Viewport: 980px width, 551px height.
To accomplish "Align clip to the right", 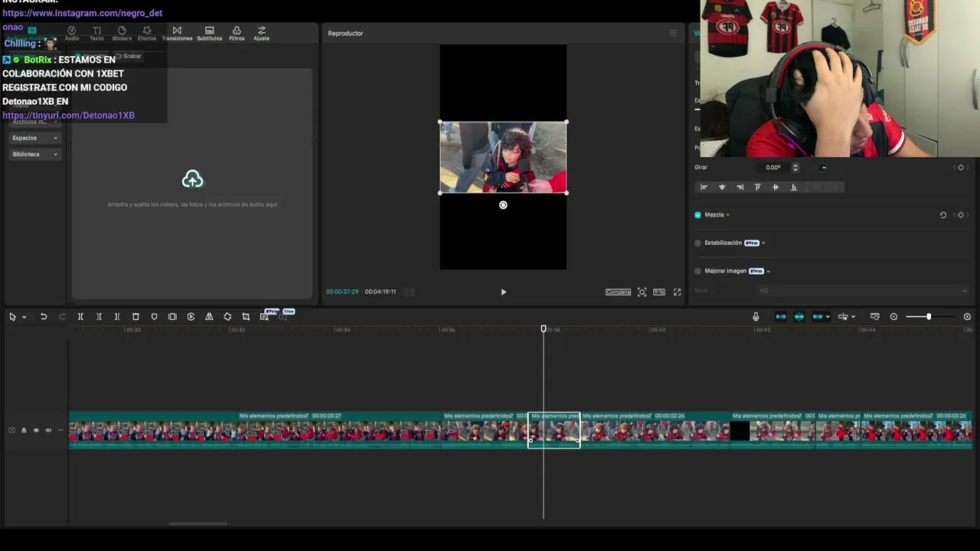I will point(740,187).
